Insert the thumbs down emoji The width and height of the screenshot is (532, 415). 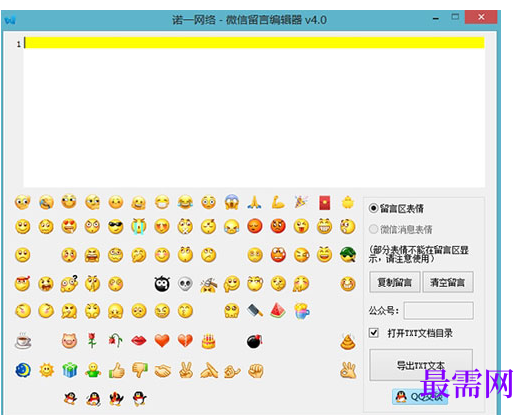[139, 370]
